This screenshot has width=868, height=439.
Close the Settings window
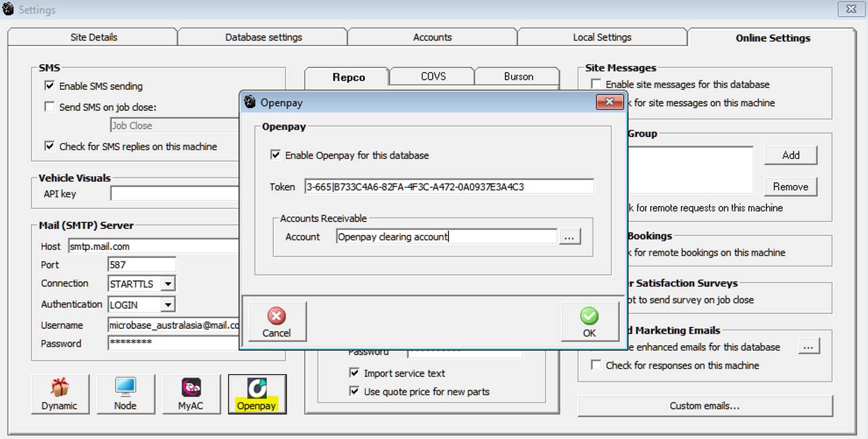[850, 9]
